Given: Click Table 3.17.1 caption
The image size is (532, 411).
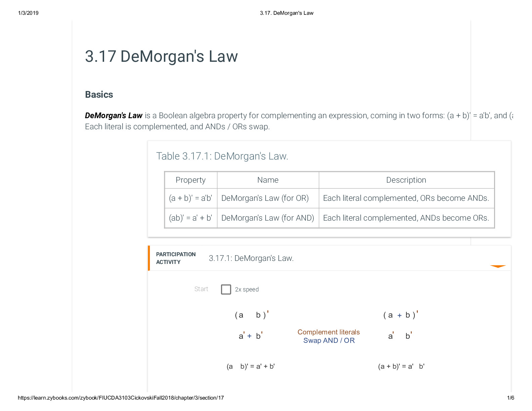Looking at the screenshot, I should coord(222,156).
